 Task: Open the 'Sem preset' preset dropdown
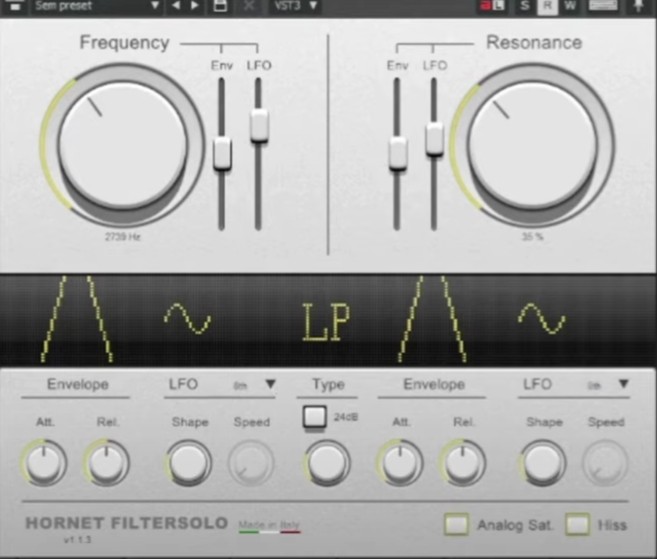coord(96,6)
